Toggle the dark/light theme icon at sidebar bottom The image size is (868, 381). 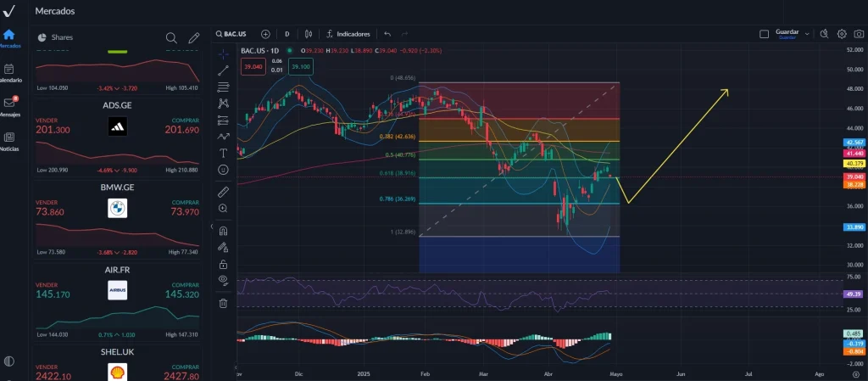8,361
